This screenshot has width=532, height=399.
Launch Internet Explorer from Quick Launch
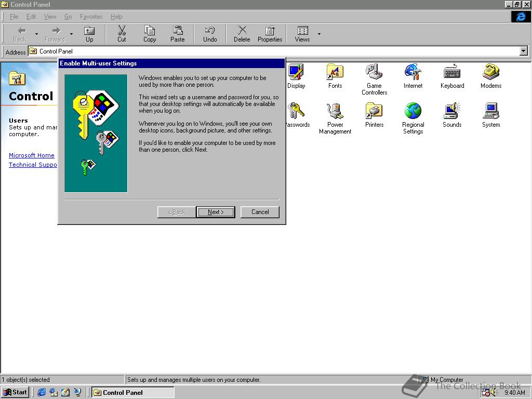pyautogui.click(x=42, y=392)
